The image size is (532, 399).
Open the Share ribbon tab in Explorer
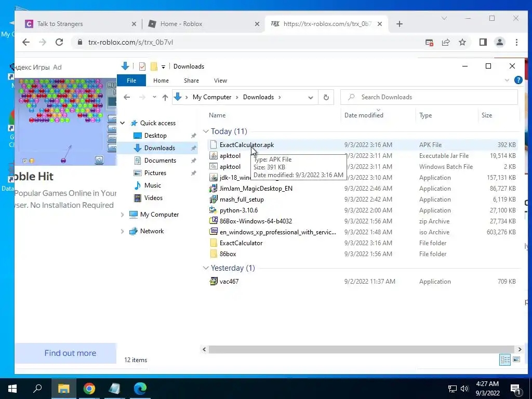click(x=191, y=81)
